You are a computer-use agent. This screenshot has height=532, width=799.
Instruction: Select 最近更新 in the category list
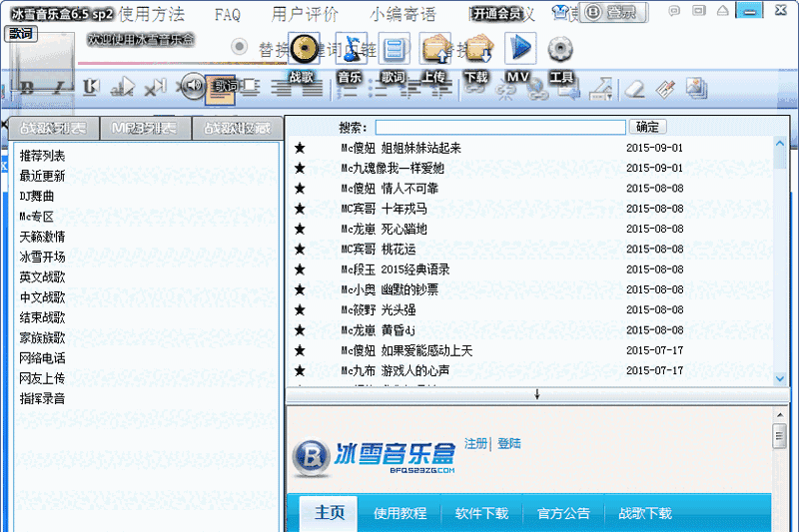[42, 176]
